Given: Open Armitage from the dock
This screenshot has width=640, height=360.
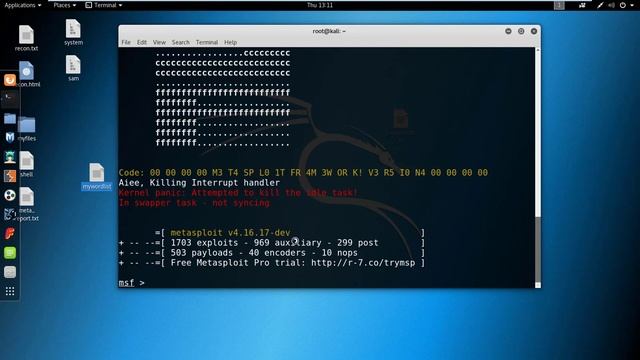Looking at the screenshot, I should (x=10, y=157).
